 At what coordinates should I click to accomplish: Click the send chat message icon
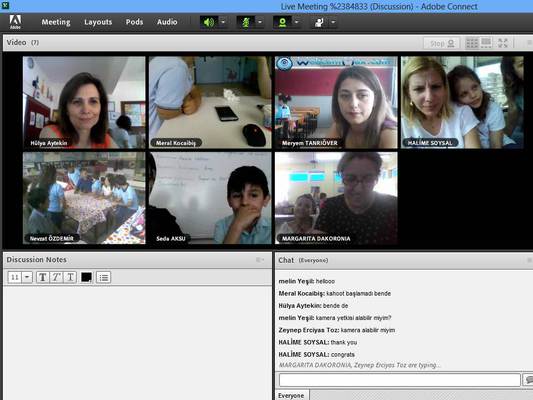(528, 380)
